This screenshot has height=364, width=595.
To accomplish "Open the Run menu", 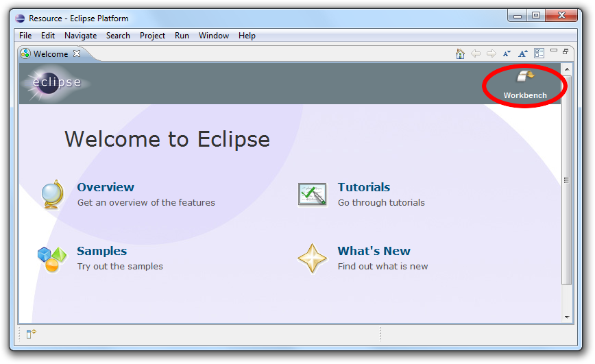I will tap(182, 36).
